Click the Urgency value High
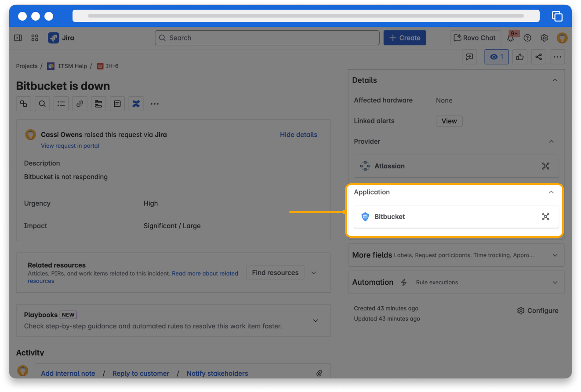Screen dimensions: 581x392 [x=151, y=203]
